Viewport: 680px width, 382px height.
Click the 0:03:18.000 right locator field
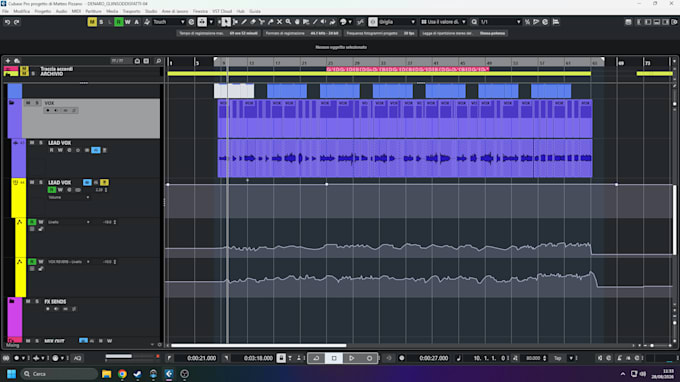pyautogui.click(x=258, y=358)
